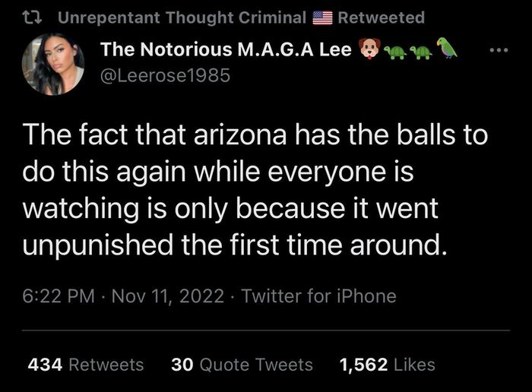Open Unrepentant Thought Criminal's profile
The image size is (532, 392).
[182, 17]
